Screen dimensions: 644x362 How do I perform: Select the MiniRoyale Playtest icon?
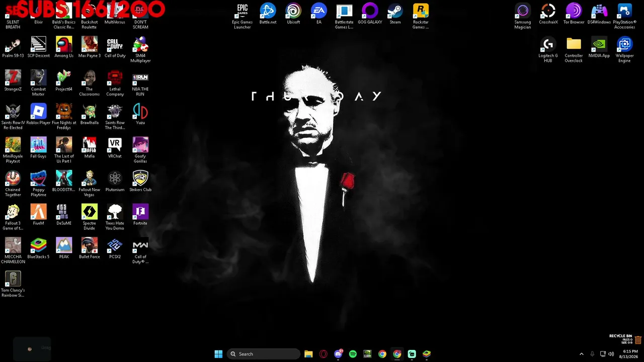point(13,150)
